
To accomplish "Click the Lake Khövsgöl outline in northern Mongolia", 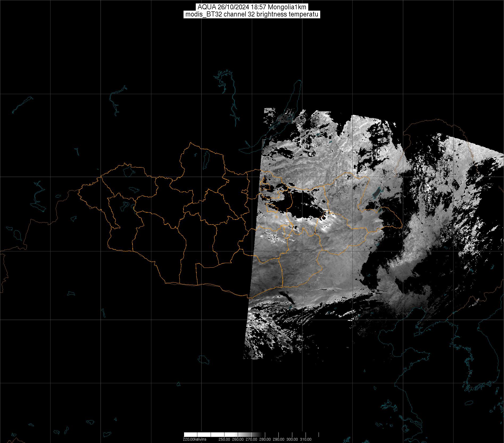I will (206, 158).
